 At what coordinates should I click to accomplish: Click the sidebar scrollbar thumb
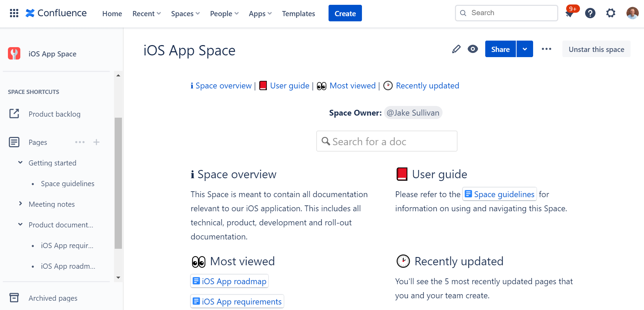pyautogui.click(x=118, y=183)
